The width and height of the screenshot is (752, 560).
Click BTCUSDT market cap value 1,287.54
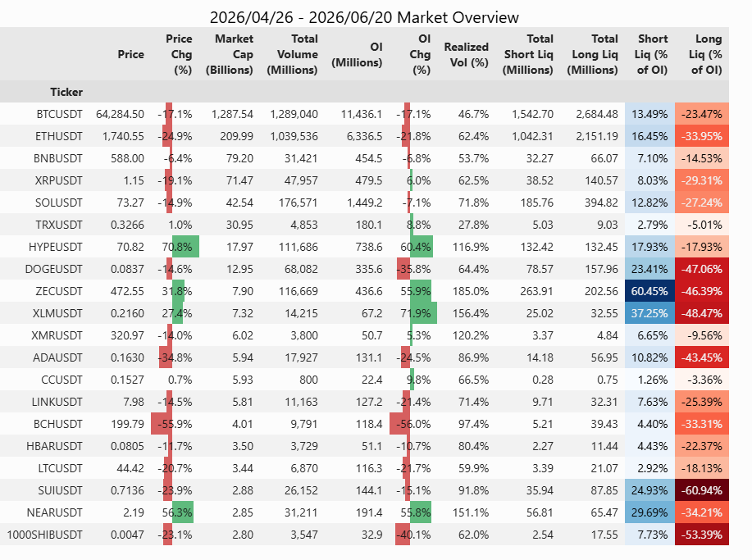click(x=232, y=114)
